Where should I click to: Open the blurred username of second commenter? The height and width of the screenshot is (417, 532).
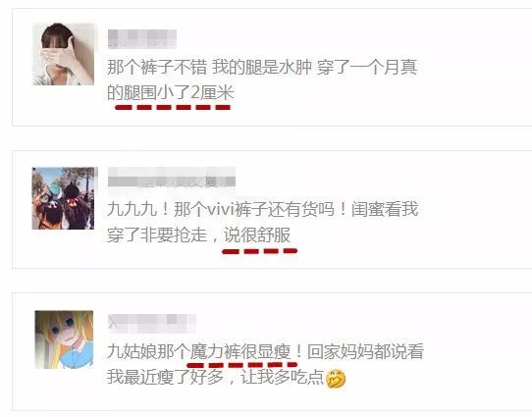tap(172, 177)
